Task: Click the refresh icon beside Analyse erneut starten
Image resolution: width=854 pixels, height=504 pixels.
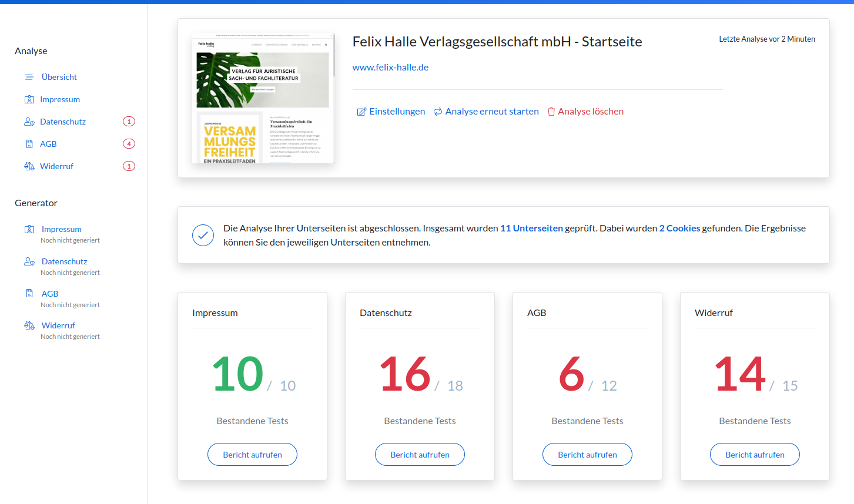Action: (x=438, y=112)
